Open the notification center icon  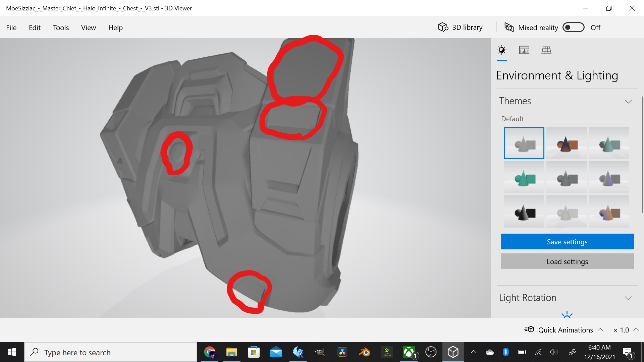pyautogui.click(x=628, y=352)
